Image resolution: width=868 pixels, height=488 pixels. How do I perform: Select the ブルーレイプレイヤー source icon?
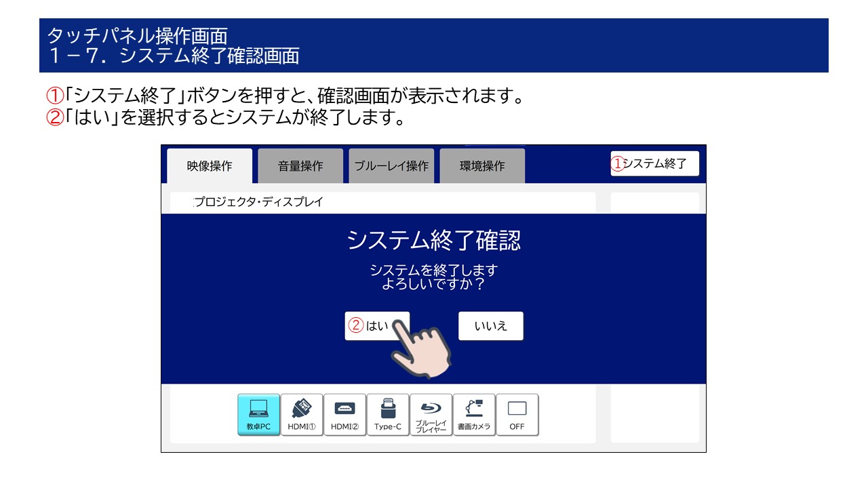(x=431, y=415)
